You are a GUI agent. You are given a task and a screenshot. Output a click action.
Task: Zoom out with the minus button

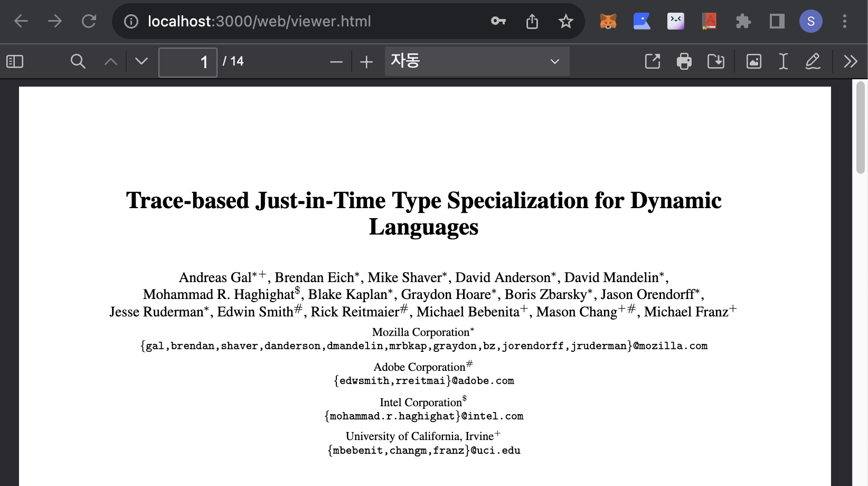(336, 62)
